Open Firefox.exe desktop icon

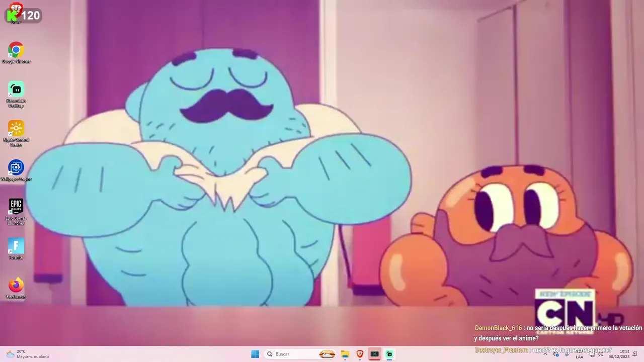pyautogui.click(x=16, y=288)
